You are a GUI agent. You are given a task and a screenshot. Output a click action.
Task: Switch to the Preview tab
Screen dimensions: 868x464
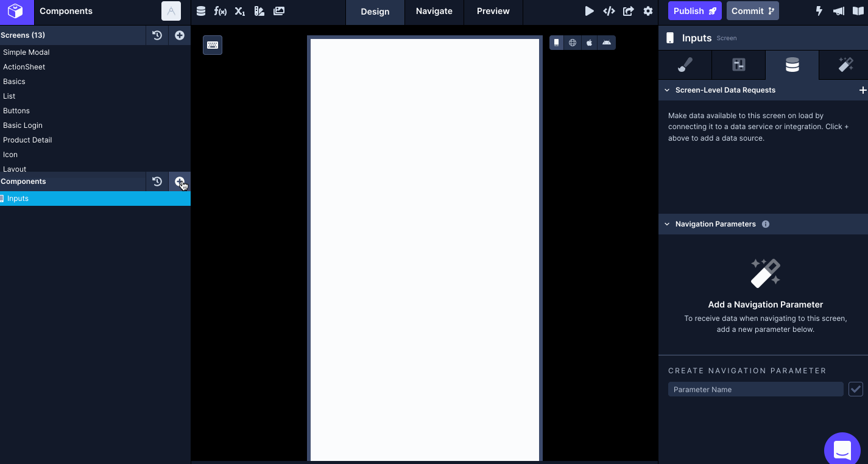(493, 12)
